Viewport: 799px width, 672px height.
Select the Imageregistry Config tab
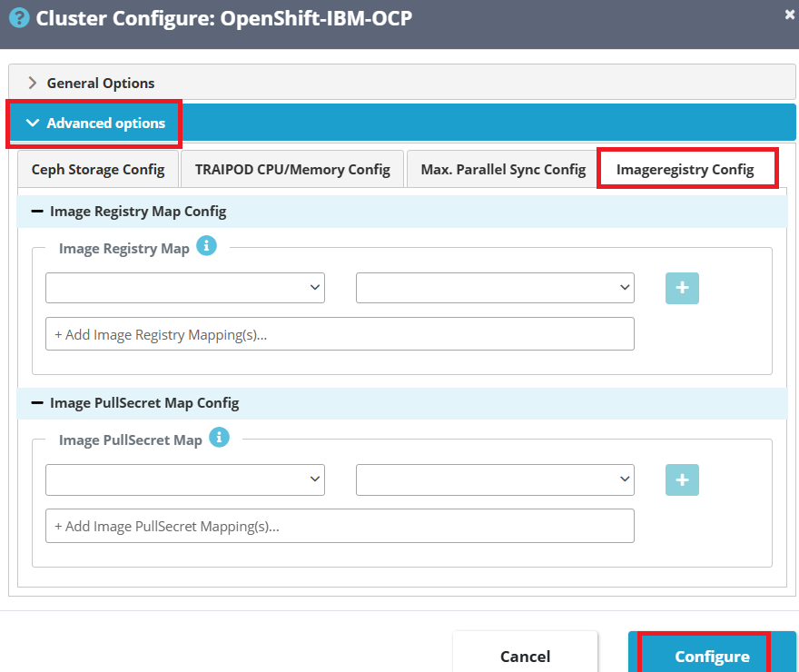click(685, 169)
